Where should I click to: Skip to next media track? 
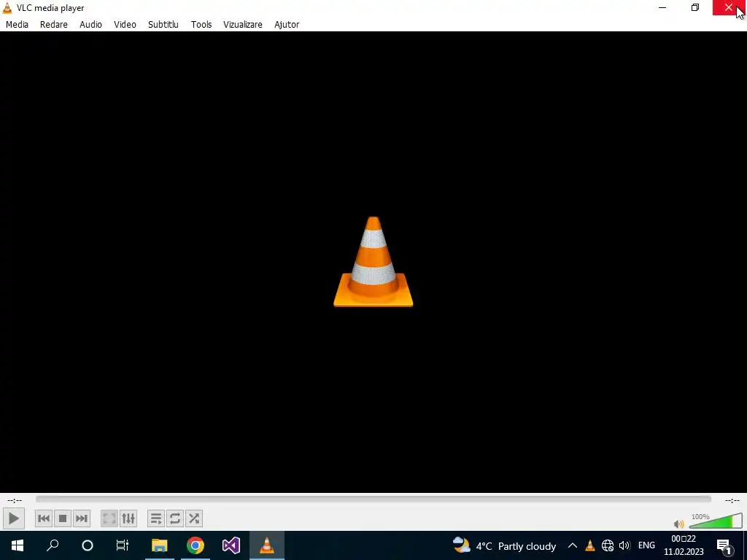pos(82,518)
